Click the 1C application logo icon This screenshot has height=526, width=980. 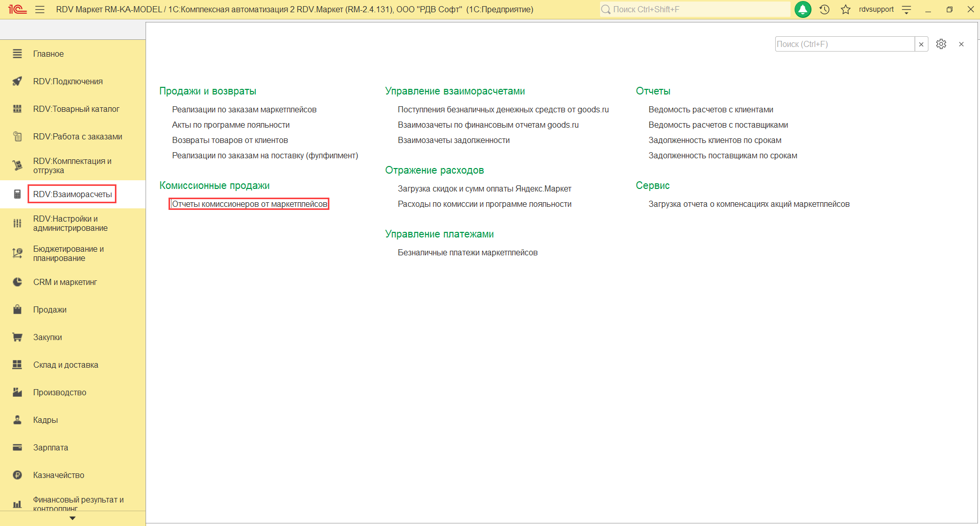[17, 9]
